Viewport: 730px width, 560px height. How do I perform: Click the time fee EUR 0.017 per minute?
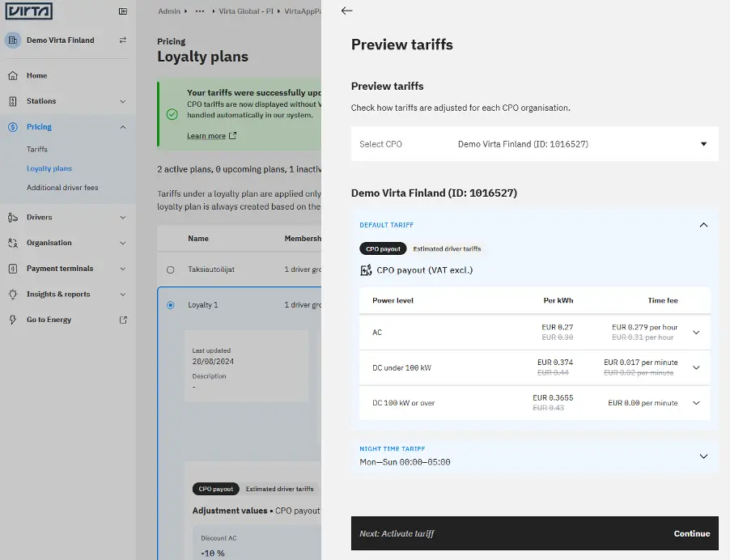641,363
